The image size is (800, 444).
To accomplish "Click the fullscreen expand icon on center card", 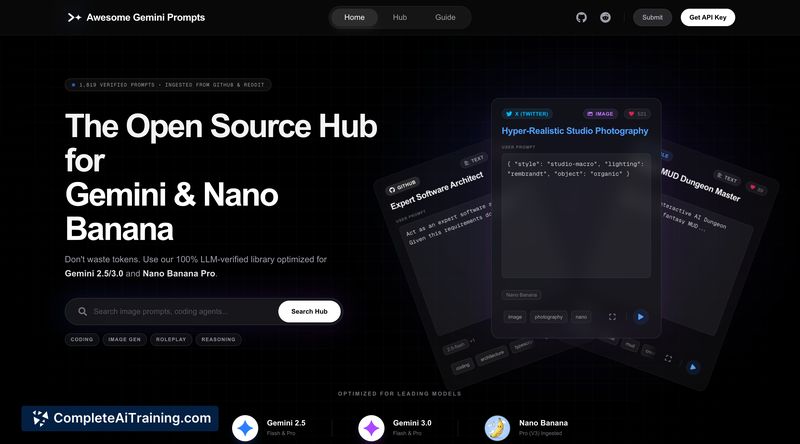I will coord(612,316).
